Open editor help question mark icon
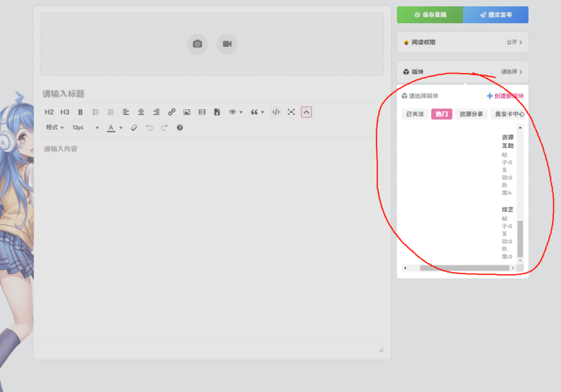The height and width of the screenshot is (392, 561). pyautogui.click(x=180, y=128)
